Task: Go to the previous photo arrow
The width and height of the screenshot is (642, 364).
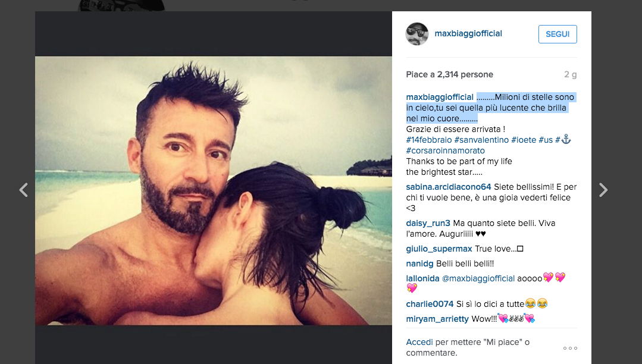Action: point(24,190)
